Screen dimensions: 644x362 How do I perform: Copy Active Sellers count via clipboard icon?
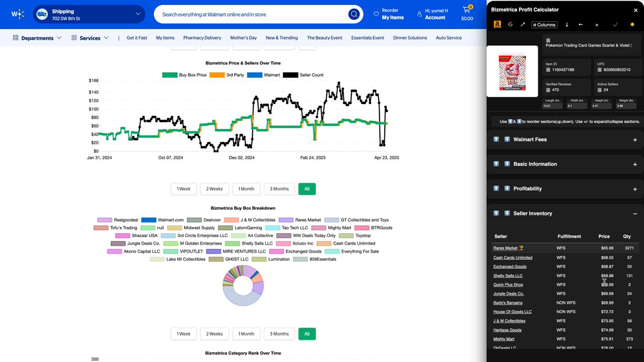click(x=600, y=90)
